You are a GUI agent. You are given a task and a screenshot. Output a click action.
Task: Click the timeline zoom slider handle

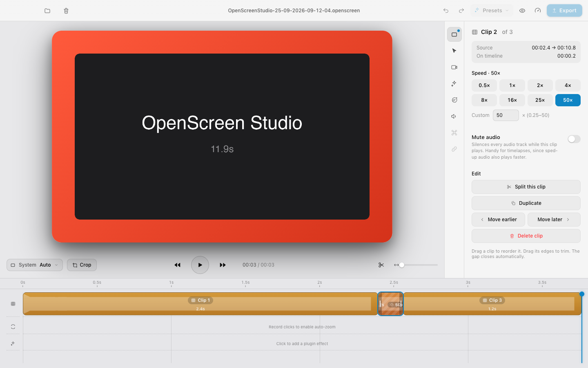tap(402, 265)
